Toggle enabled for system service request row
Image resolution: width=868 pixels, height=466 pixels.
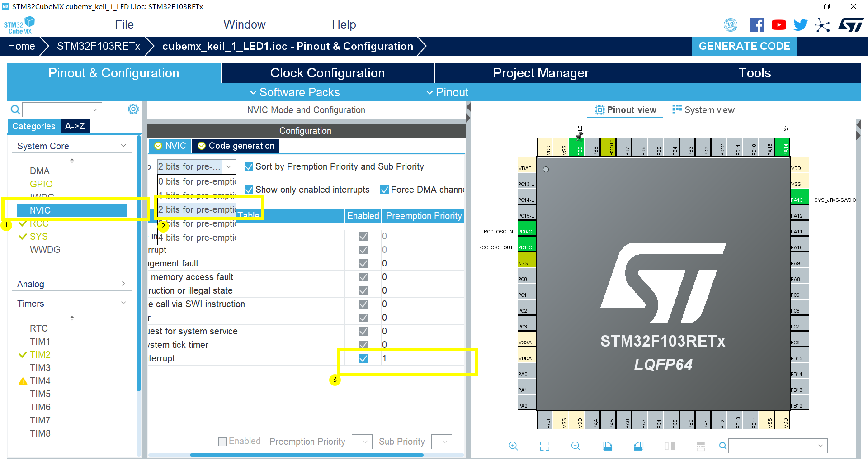363,331
